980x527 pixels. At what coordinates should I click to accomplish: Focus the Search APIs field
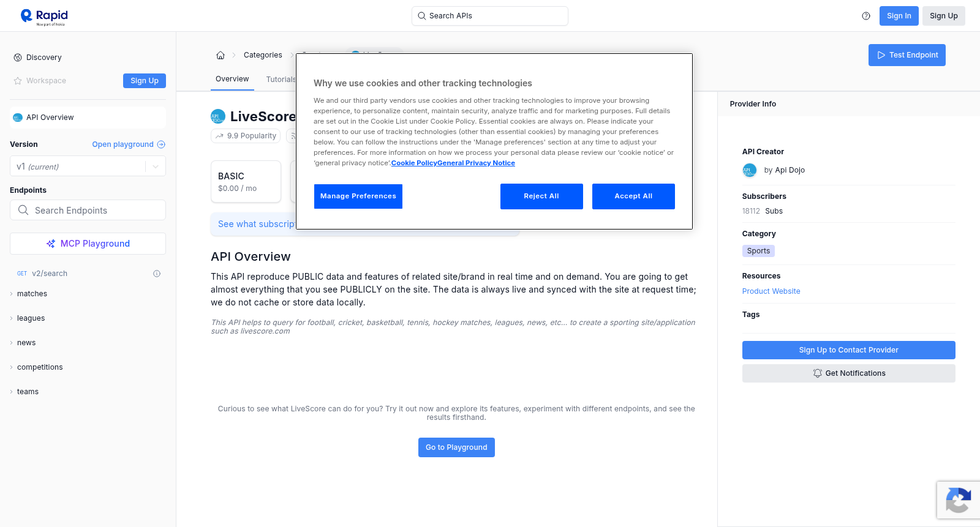(x=490, y=16)
